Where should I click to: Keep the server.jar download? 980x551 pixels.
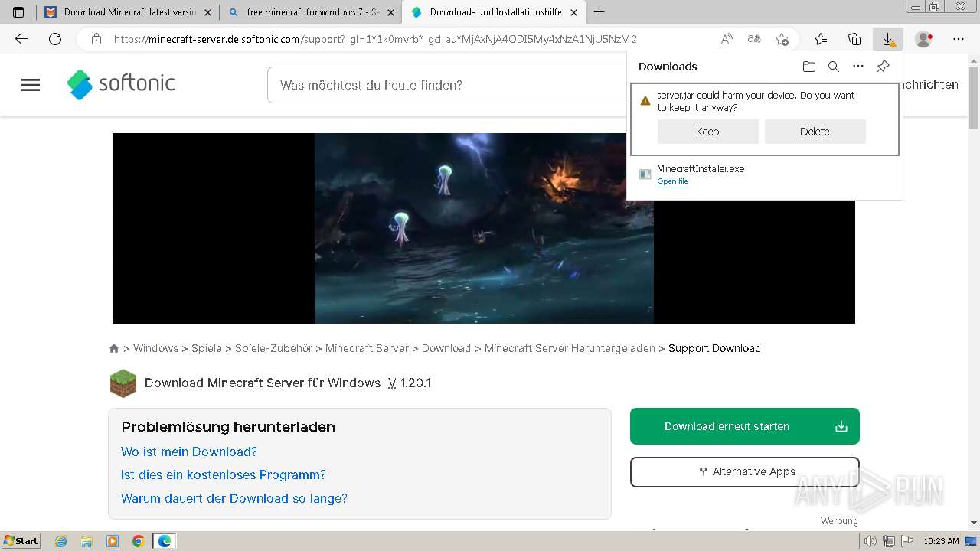707,132
